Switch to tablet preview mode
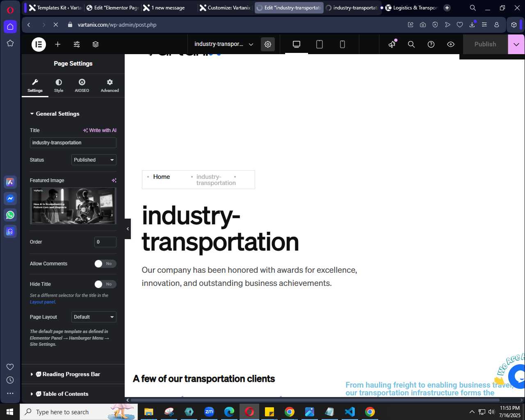Screen dimensions: 525x420 320,44
